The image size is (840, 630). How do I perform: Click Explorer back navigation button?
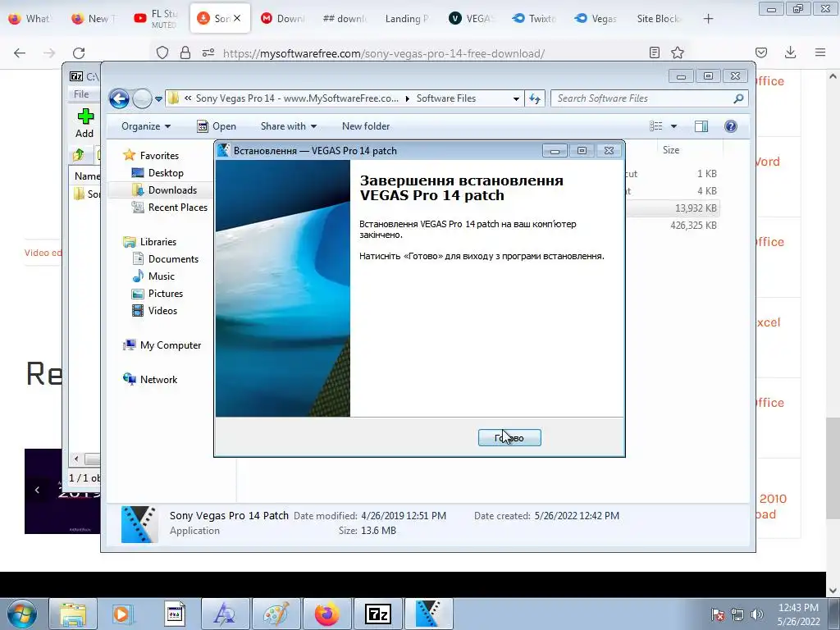(x=119, y=98)
